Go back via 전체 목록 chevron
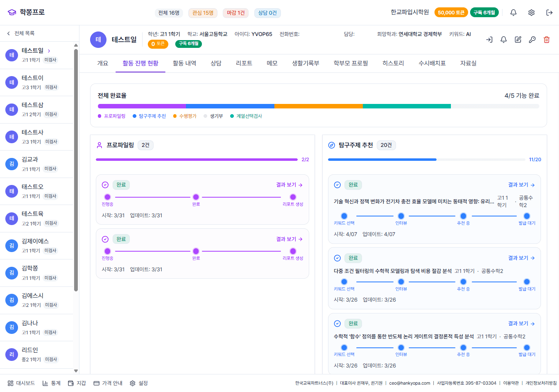Viewport: 559px width, 392px height. click(8, 34)
